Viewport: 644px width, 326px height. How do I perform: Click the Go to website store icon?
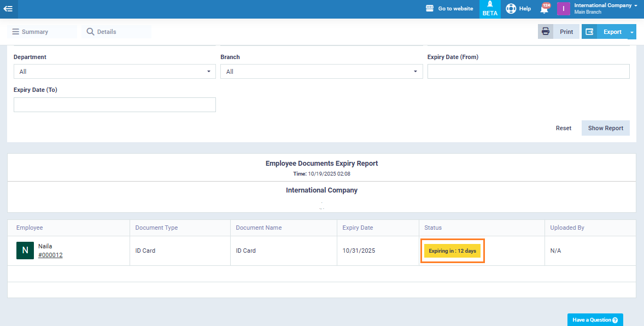430,9
